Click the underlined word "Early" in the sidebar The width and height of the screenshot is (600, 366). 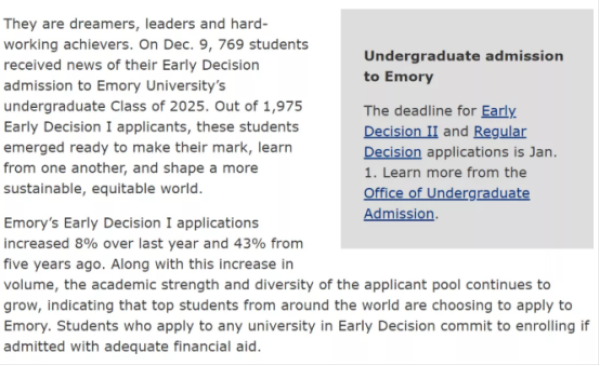point(499,111)
